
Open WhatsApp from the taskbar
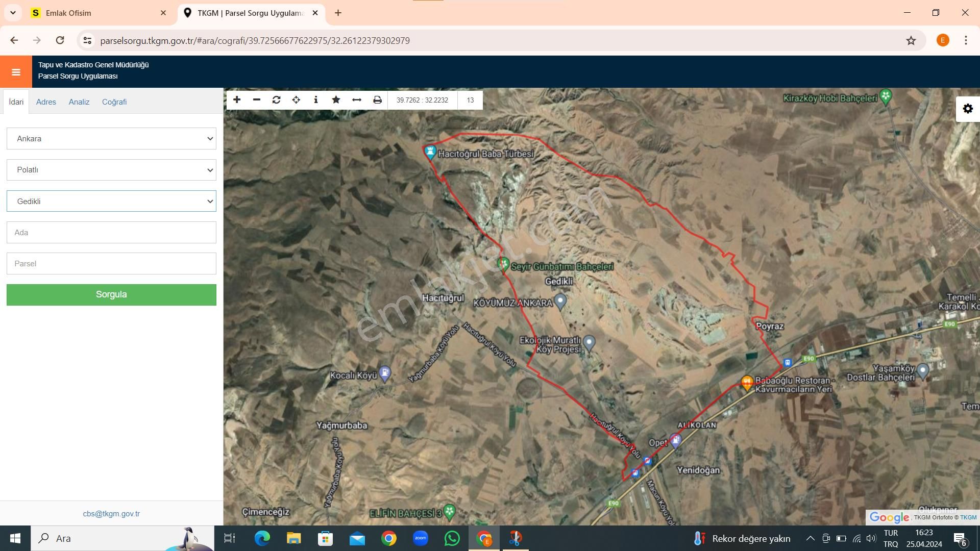coord(452,538)
